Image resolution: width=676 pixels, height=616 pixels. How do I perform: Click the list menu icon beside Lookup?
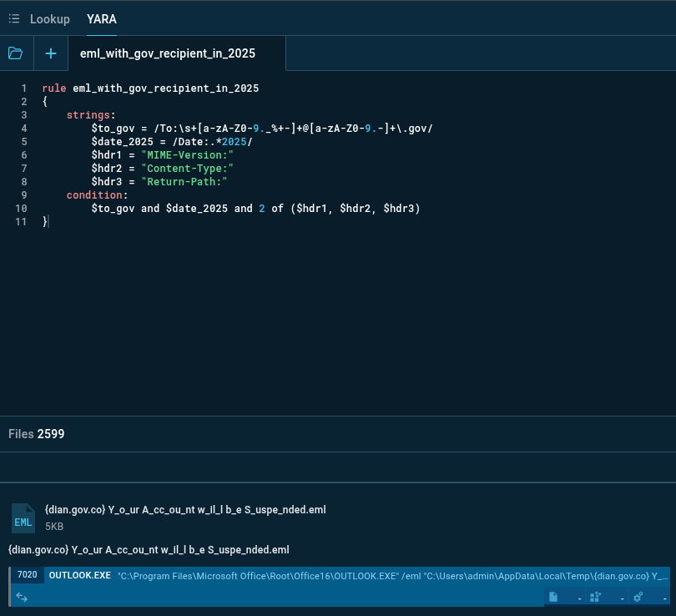click(14, 18)
